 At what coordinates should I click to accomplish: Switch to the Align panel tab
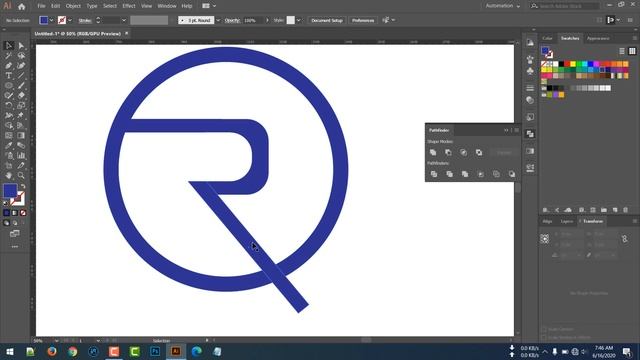(547, 221)
